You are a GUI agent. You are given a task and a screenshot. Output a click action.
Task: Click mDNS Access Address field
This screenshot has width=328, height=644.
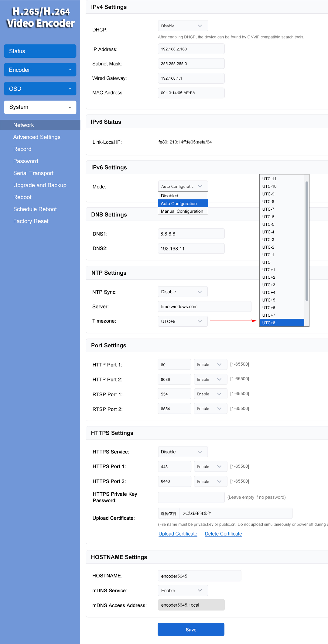(191, 605)
